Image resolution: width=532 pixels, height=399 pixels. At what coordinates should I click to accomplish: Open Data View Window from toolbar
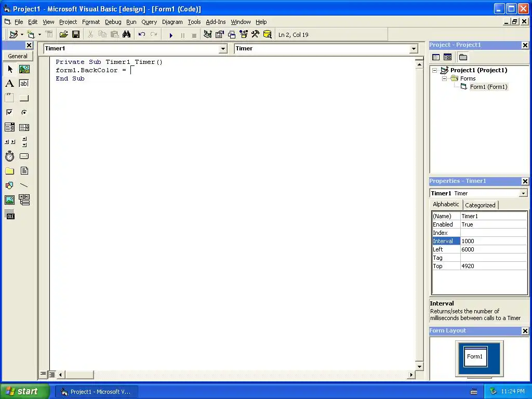click(x=268, y=35)
